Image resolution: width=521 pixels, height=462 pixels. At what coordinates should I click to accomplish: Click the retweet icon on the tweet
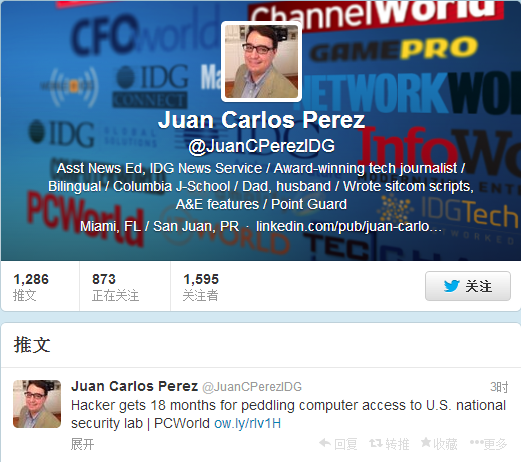click(x=376, y=443)
